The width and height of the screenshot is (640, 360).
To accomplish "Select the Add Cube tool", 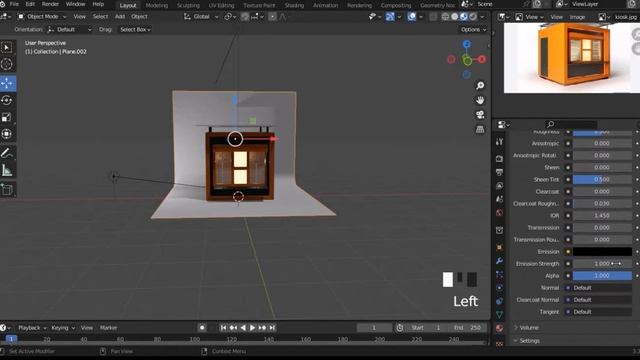I will pyautogui.click(x=7, y=189).
